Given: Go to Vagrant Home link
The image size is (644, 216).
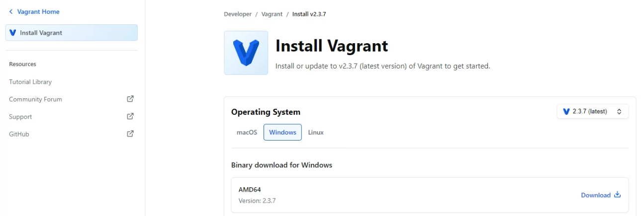Looking at the screenshot, I should [x=38, y=12].
